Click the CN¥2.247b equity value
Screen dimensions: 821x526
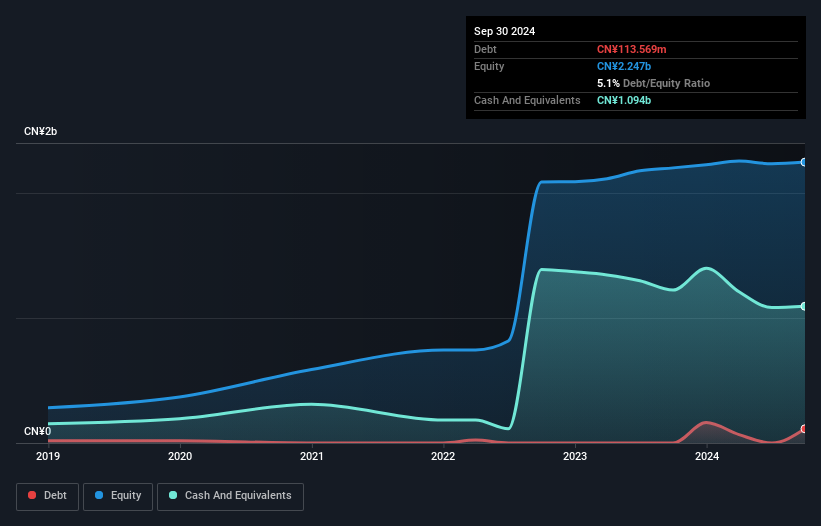[624, 66]
